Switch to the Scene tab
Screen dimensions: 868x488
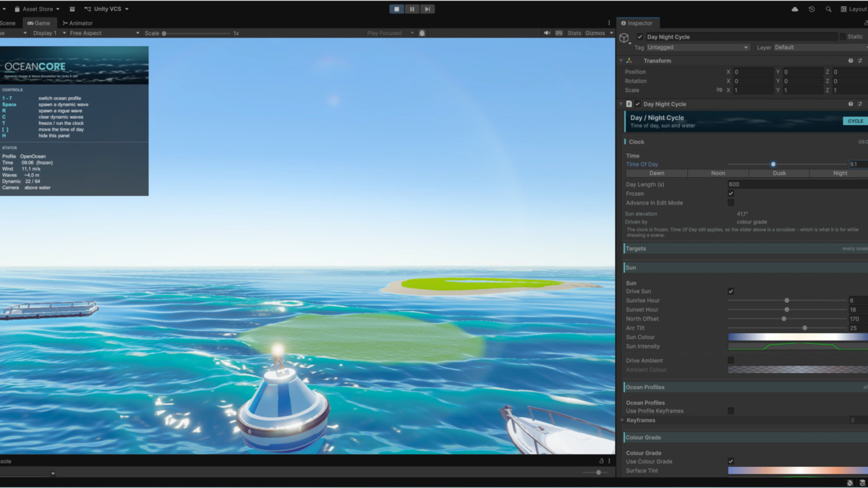point(8,23)
